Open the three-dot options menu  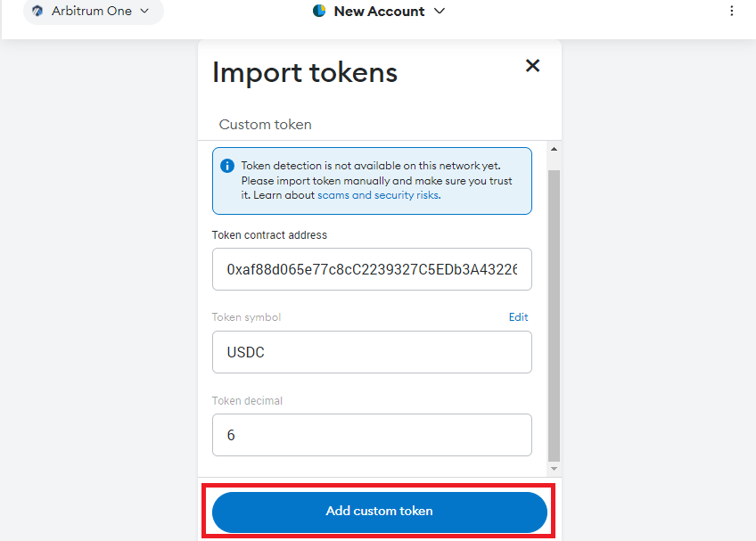tap(731, 11)
